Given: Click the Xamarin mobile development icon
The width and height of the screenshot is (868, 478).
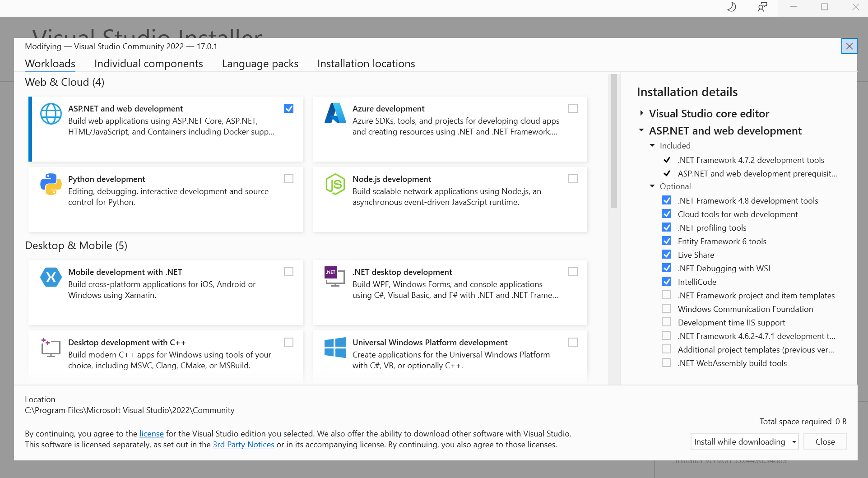Looking at the screenshot, I should click(x=51, y=277).
